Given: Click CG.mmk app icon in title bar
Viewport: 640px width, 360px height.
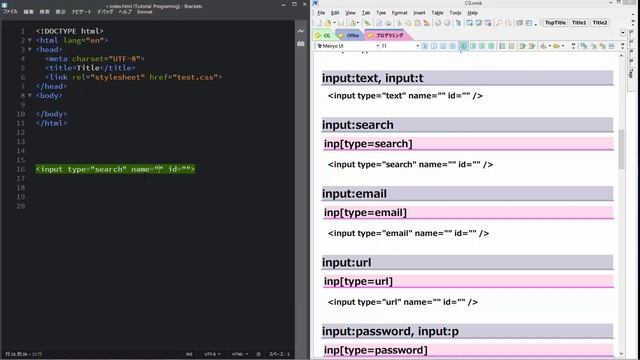Looking at the screenshot, I should 315,3.
